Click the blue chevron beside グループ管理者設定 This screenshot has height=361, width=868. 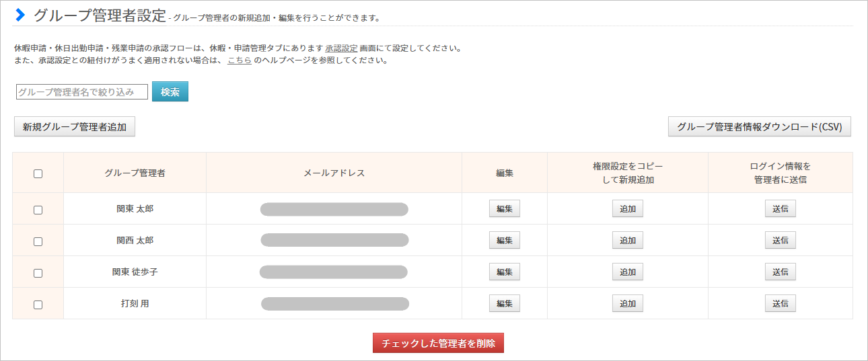20,15
